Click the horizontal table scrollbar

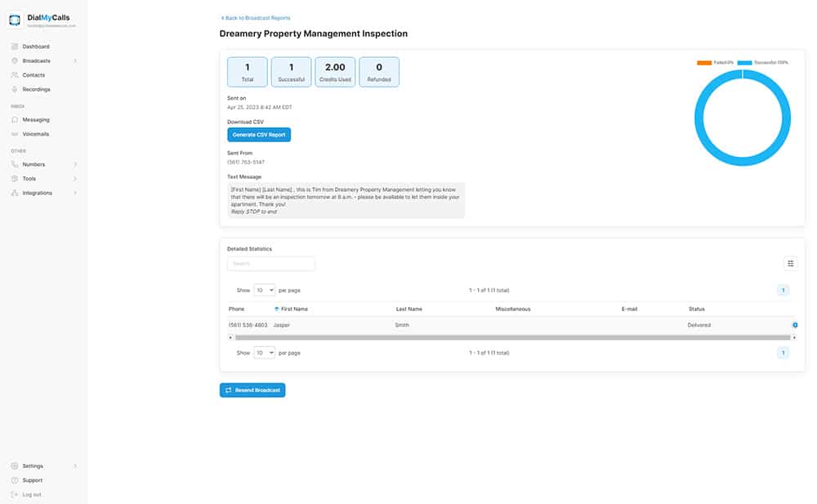(x=511, y=337)
